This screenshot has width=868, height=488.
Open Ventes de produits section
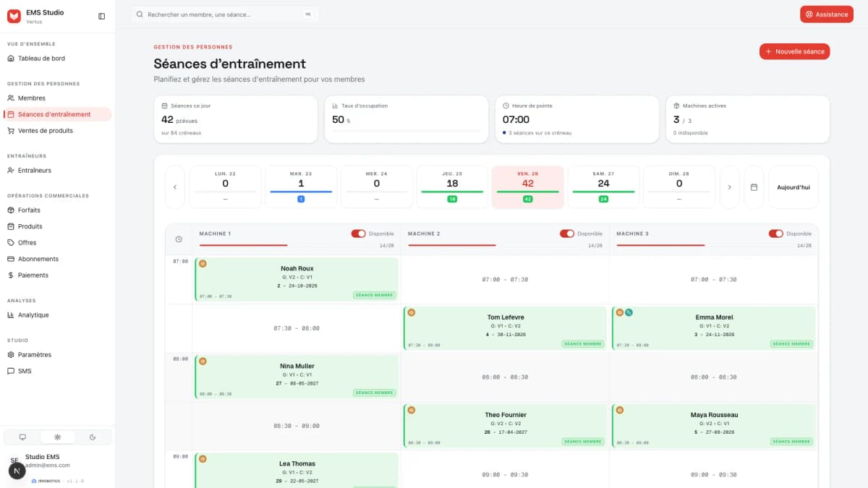pos(58,131)
